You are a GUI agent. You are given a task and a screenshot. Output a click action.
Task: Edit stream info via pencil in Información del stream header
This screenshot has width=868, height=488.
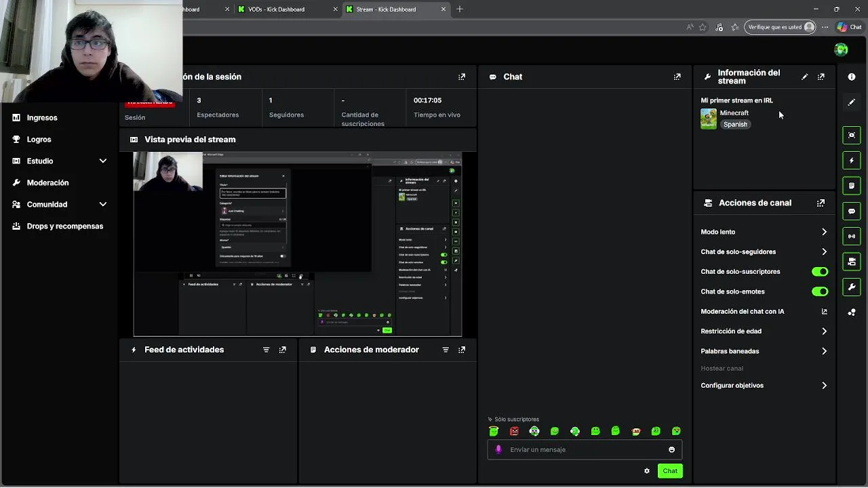(x=805, y=77)
